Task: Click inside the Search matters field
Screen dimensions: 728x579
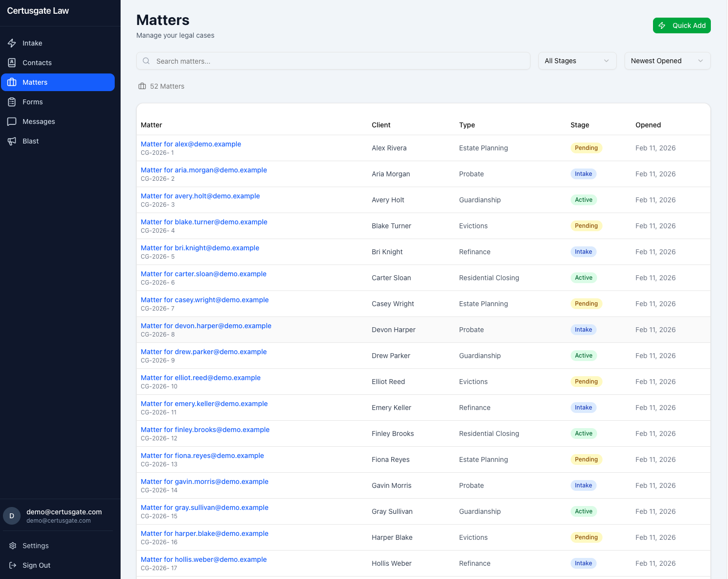Action: [x=333, y=61]
